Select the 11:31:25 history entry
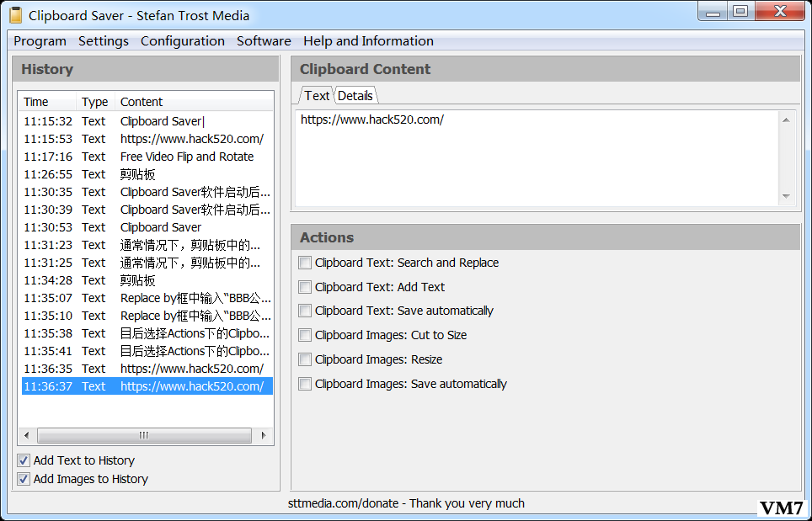This screenshot has height=521, width=812. [147, 263]
